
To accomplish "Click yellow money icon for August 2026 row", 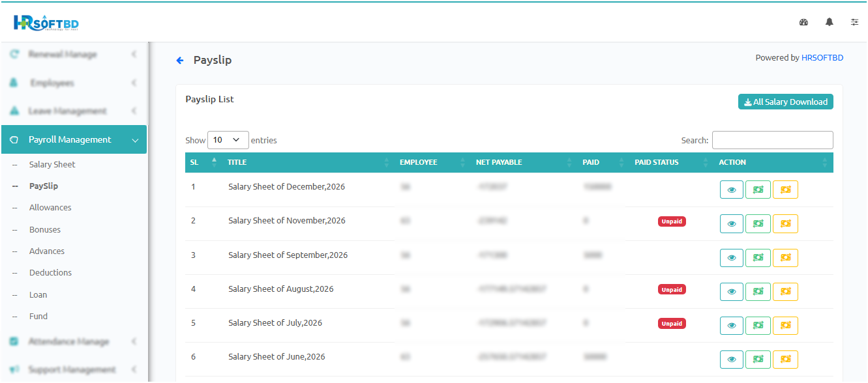I will pos(785,291).
